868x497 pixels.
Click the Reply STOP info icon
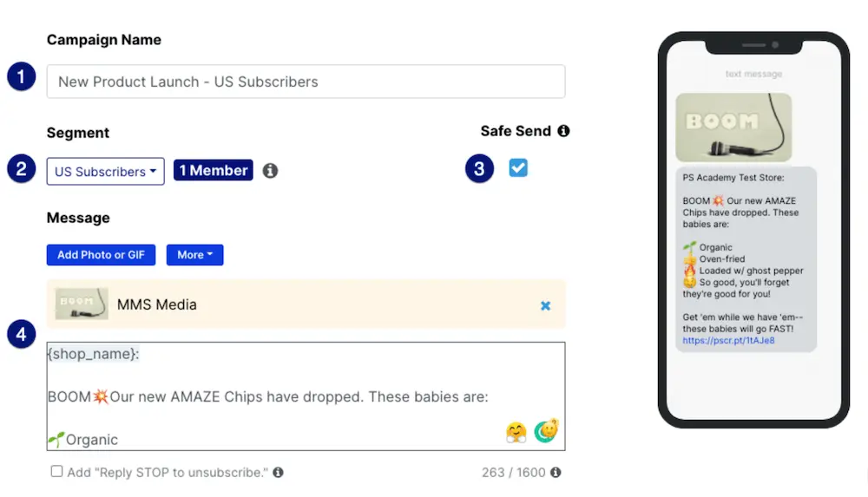click(x=278, y=473)
